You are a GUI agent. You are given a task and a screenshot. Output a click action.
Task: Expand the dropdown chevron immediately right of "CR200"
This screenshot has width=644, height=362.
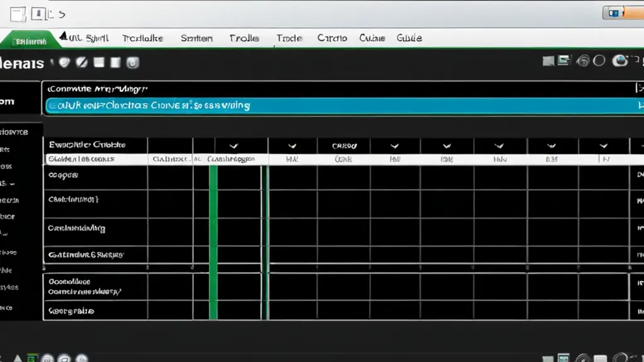pyautogui.click(x=395, y=146)
